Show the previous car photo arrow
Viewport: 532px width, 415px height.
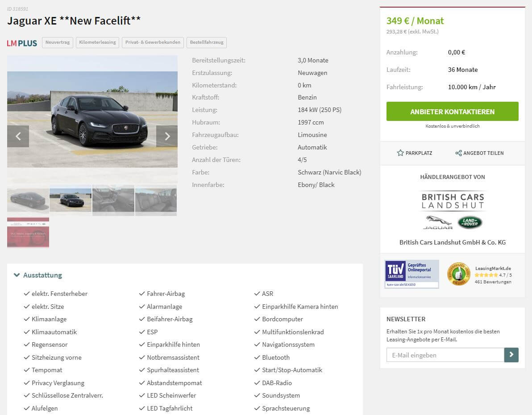(18, 136)
